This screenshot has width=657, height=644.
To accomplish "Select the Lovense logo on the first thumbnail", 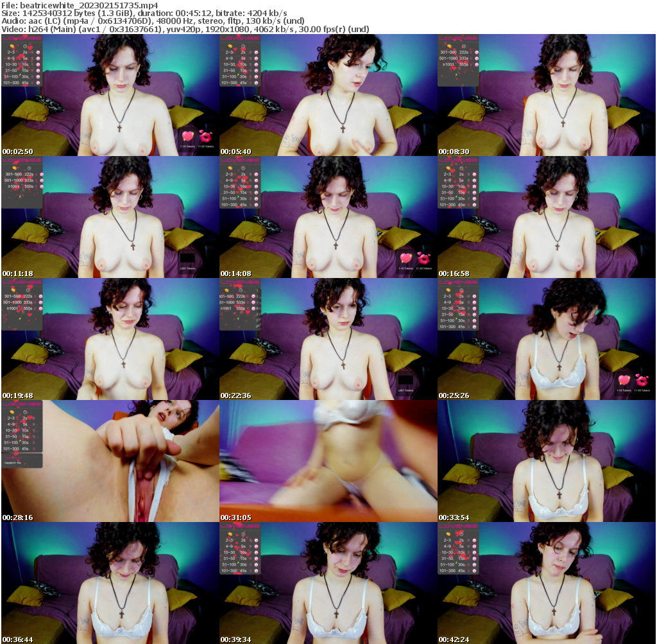I will point(22,39).
